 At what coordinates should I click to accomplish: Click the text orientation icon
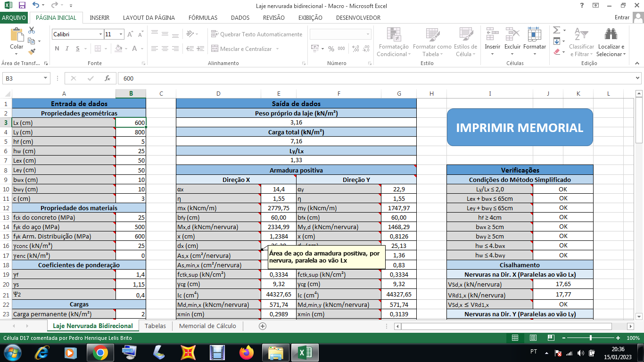tap(190, 34)
